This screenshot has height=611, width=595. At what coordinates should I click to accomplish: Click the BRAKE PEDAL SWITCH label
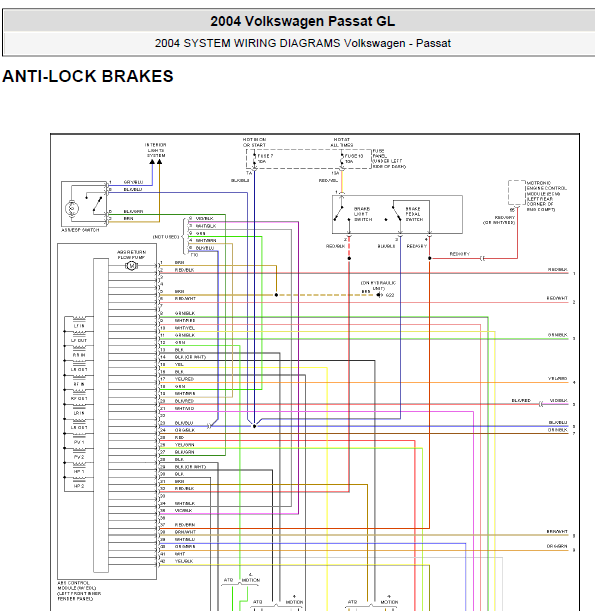(x=414, y=214)
